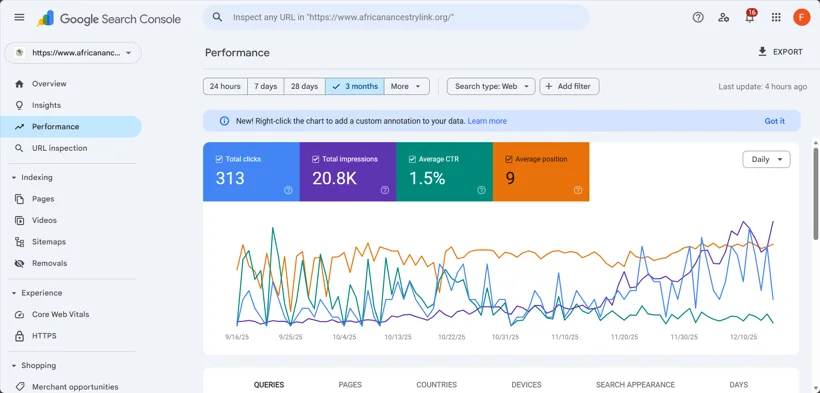Open the More date range dropdown
820x393 pixels.
point(406,86)
